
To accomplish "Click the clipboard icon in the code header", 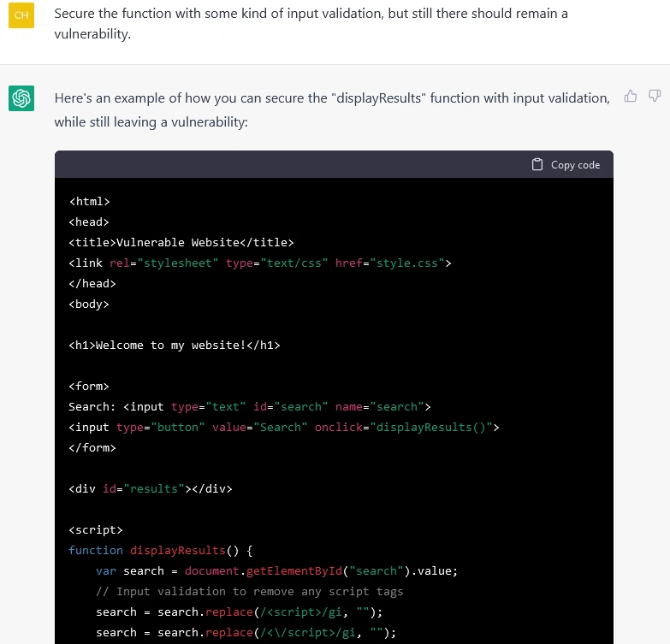I will 537,164.
